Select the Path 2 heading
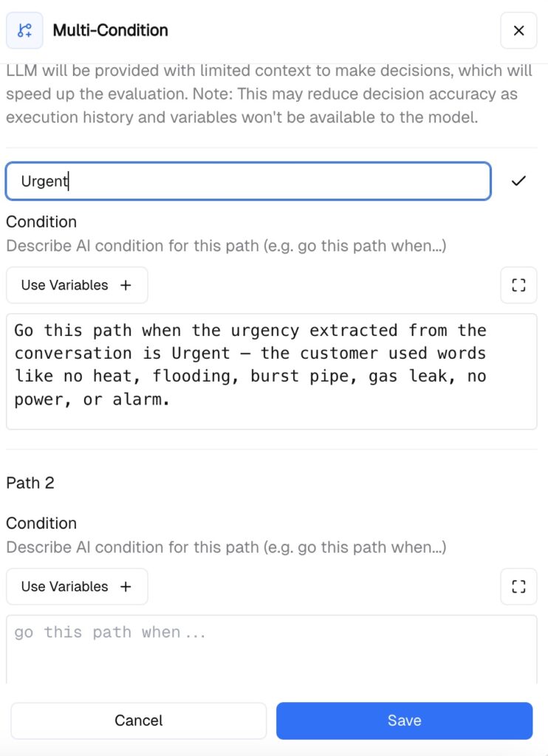The height and width of the screenshot is (756, 548). tap(30, 483)
